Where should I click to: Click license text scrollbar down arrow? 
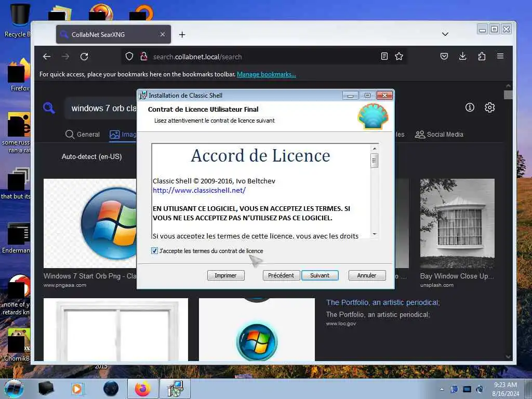(x=374, y=234)
